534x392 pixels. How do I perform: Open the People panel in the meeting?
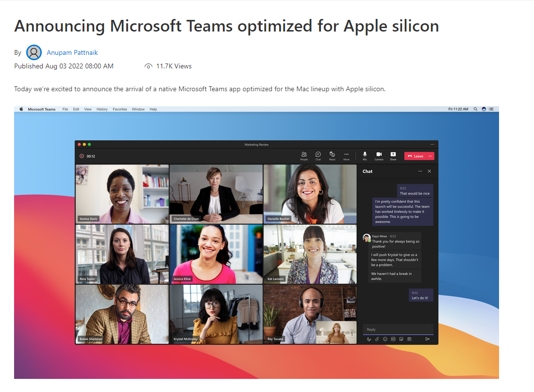(x=304, y=156)
